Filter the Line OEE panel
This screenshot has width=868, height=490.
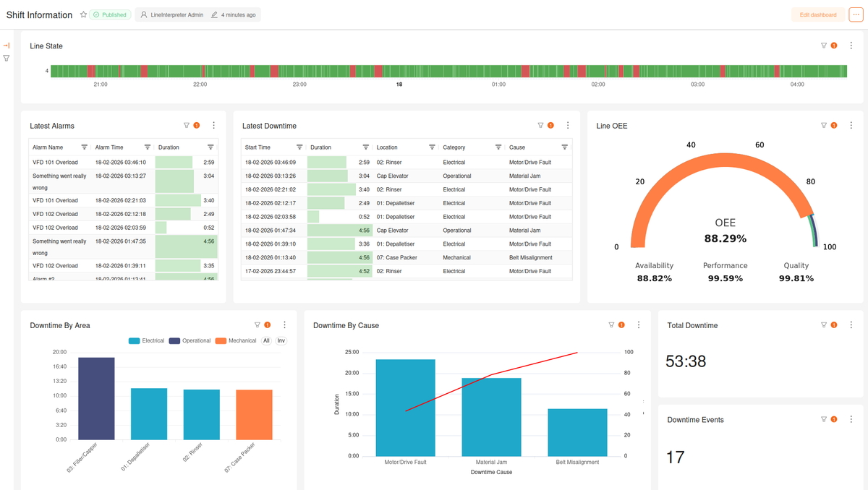[x=825, y=124]
